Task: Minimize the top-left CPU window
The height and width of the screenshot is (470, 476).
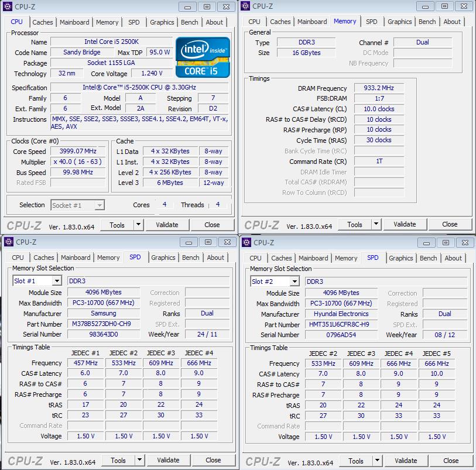Action: click(187, 6)
